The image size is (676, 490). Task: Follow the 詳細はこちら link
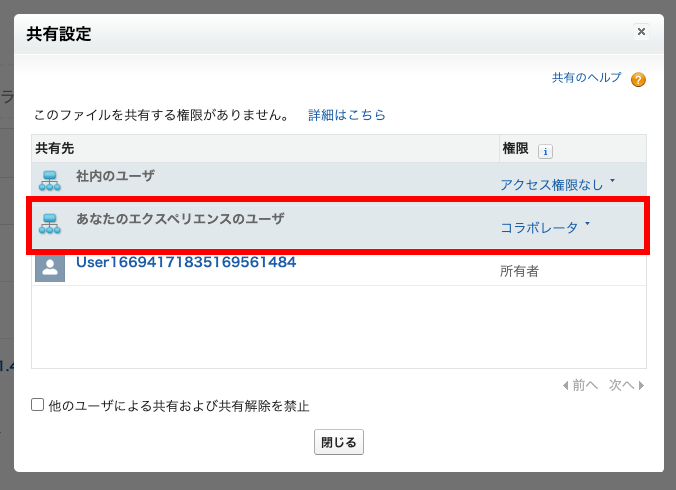(346, 115)
